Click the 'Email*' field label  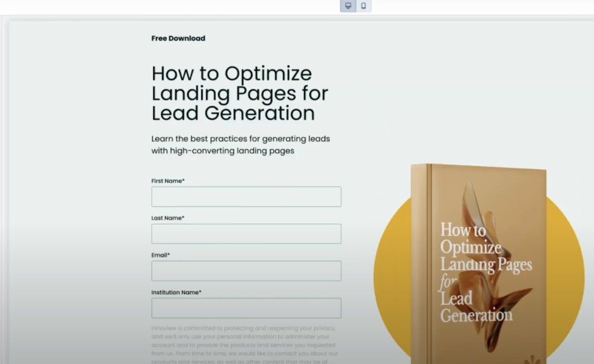(x=161, y=255)
